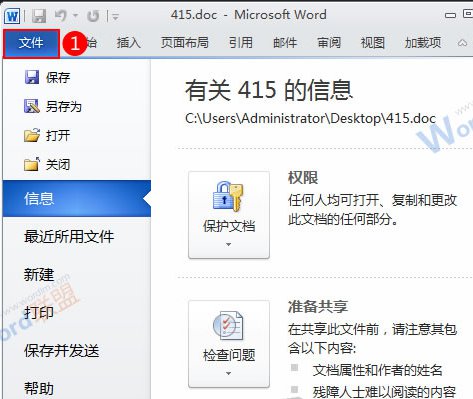Image resolution: width=473 pixels, height=399 pixels.
Task: Click the 关闭 close folder icon
Action: tap(32, 164)
